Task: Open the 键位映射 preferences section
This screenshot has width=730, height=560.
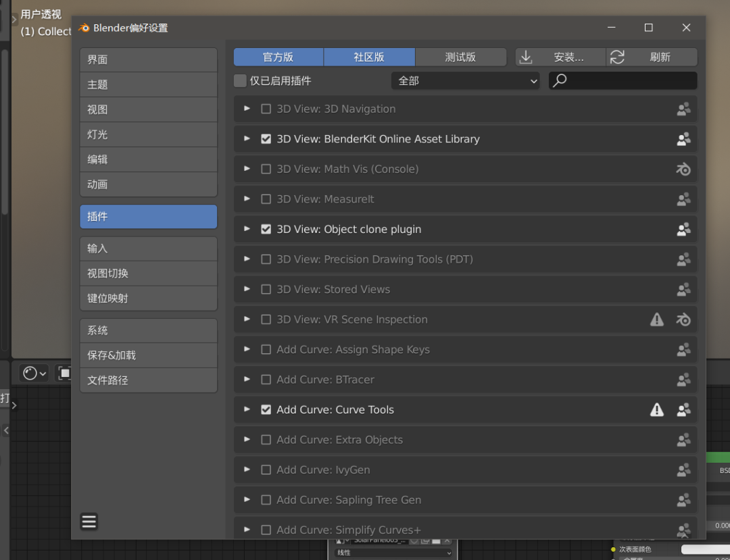Action: tap(149, 298)
